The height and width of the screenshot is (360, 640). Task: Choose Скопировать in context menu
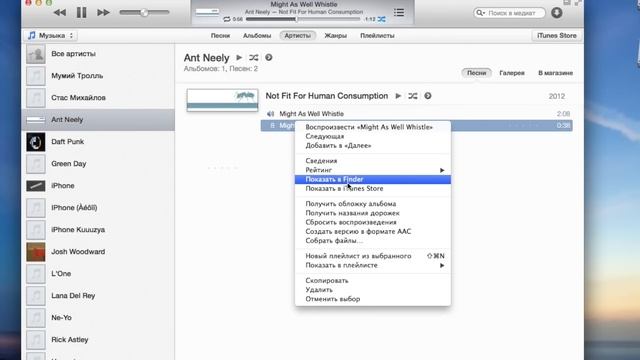(373, 281)
